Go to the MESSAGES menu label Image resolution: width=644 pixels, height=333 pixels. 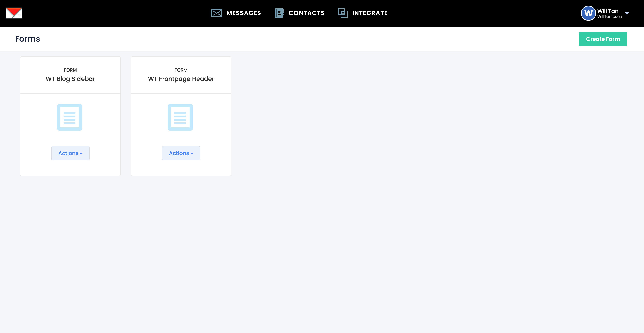pyautogui.click(x=244, y=13)
